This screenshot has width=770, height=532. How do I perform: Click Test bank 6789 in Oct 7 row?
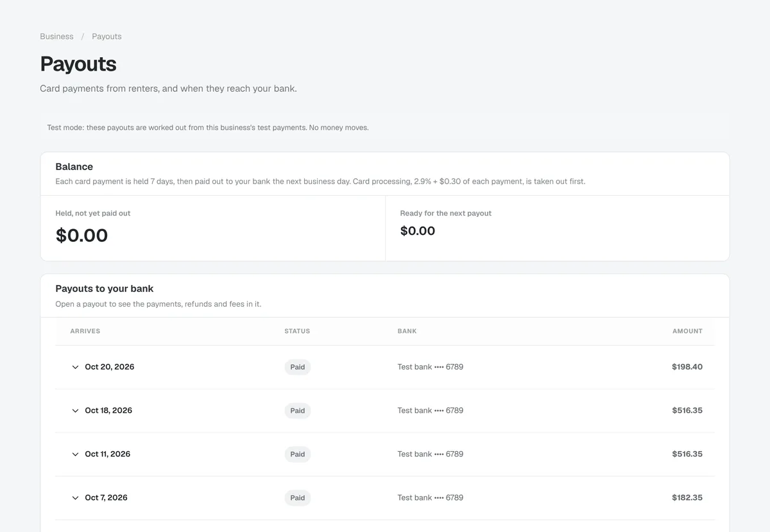click(431, 498)
